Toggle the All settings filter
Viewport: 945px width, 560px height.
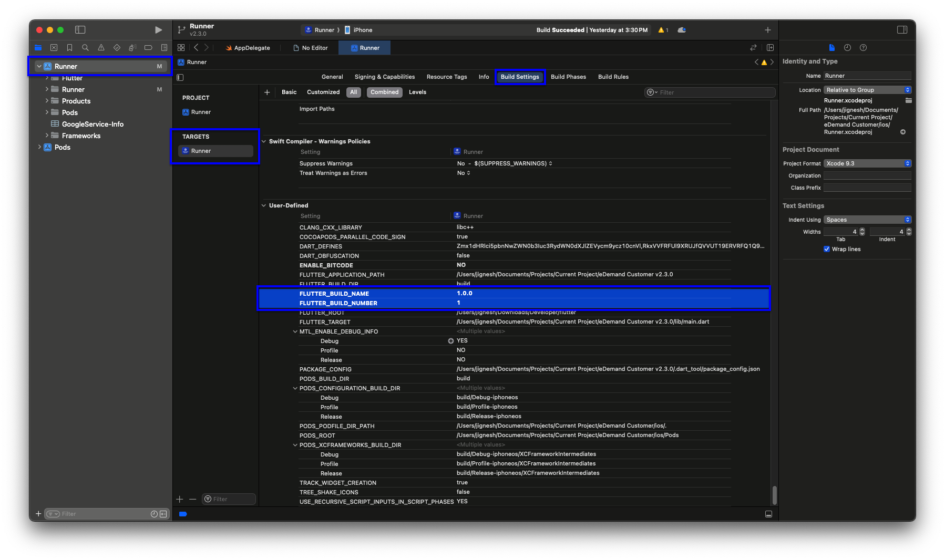(x=353, y=92)
